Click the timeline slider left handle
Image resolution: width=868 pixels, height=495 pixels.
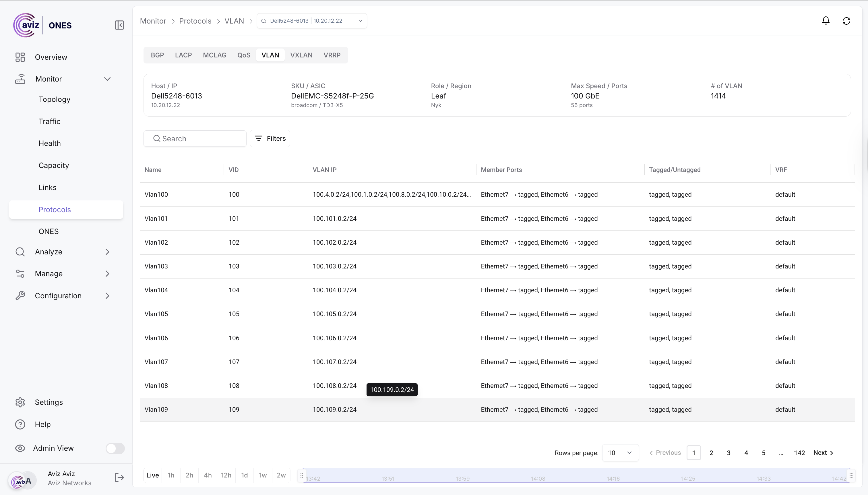pos(302,476)
